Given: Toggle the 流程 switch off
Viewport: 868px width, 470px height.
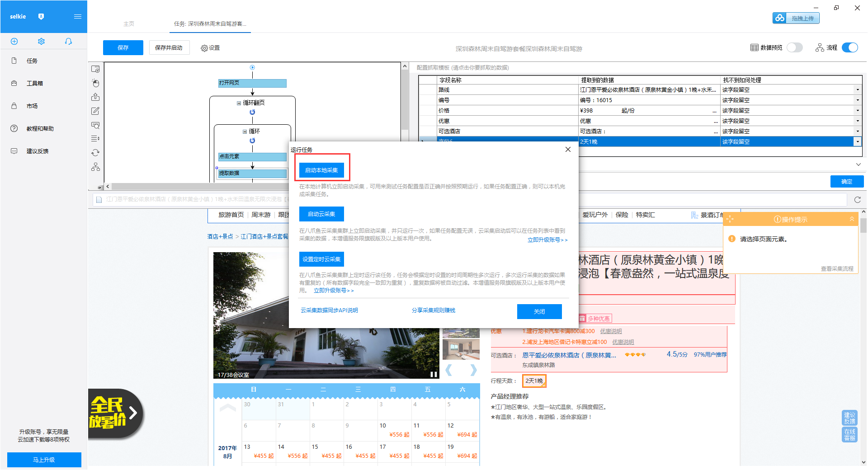Looking at the screenshot, I should pos(849,47).
